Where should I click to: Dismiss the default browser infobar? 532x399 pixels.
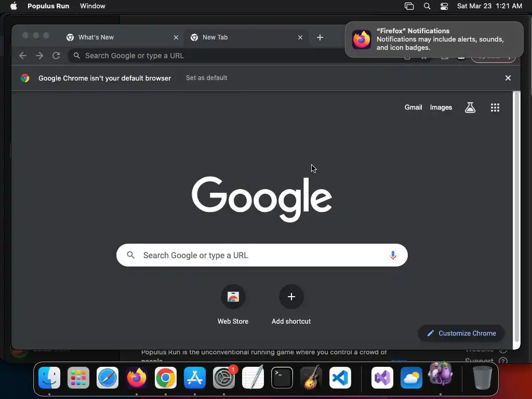click(x=508, y=78)
